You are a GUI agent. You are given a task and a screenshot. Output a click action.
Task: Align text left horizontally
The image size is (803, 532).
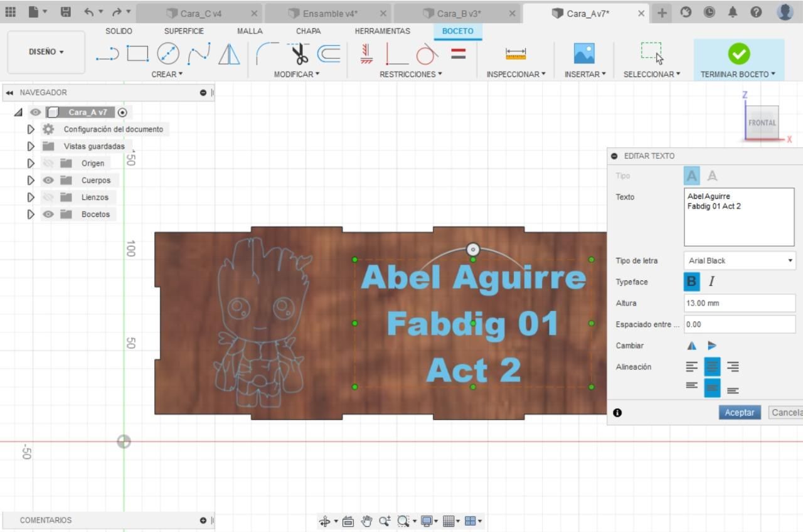(x=691, y=367)
